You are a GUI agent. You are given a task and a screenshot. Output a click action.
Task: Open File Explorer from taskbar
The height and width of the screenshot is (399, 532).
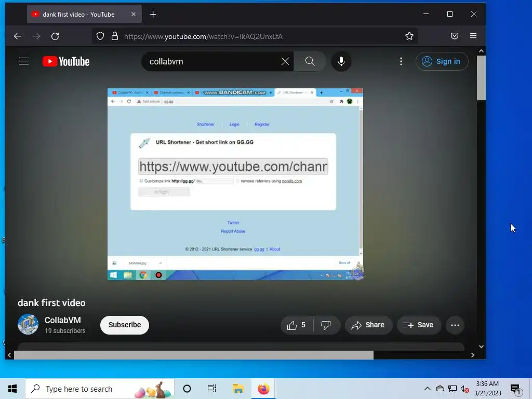pos(238,389)
